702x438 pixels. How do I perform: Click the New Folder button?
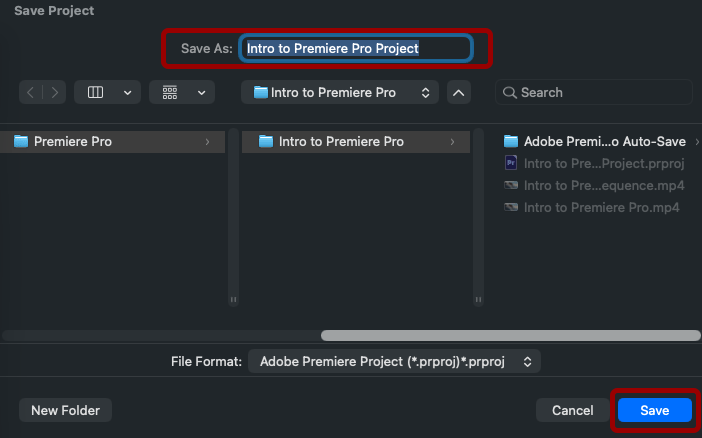[65, 410]
